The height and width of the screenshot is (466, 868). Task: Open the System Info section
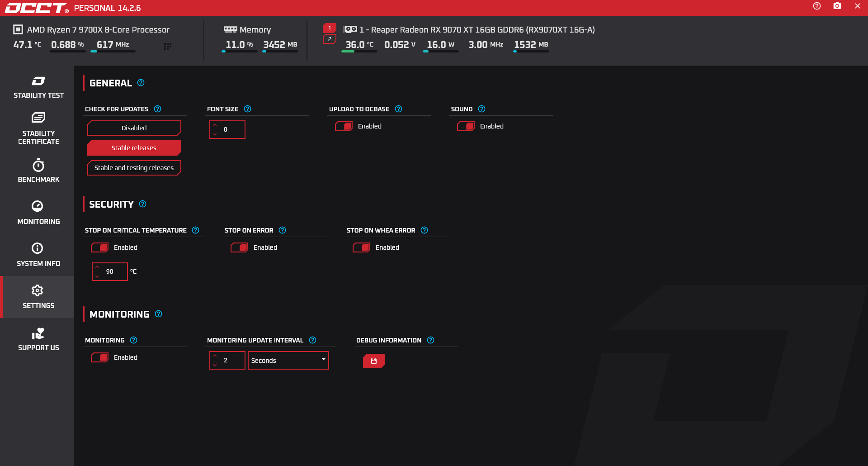(x=38, y=255)
